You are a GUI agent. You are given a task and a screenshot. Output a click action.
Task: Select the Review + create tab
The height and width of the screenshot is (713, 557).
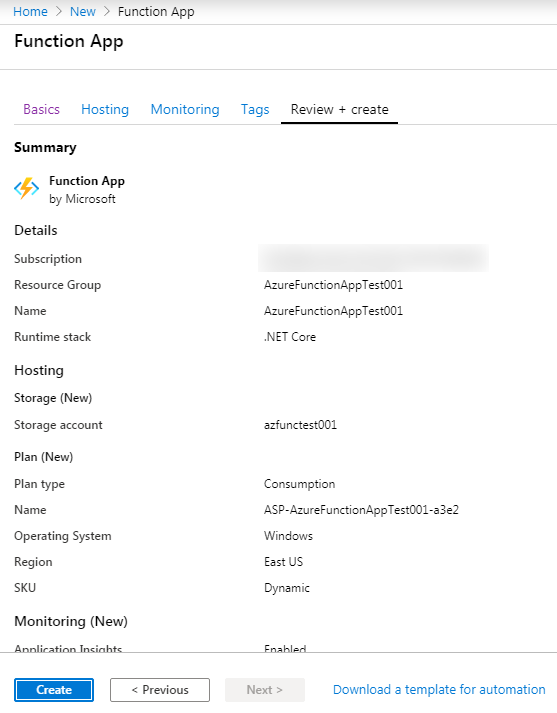[340, 110]
